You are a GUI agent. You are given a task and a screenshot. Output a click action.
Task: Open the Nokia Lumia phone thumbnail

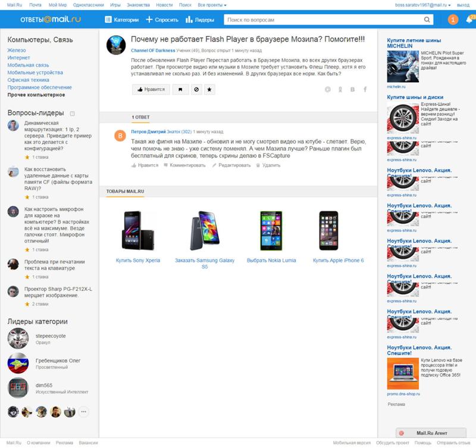pyautogui.click(x=271, y=231)
